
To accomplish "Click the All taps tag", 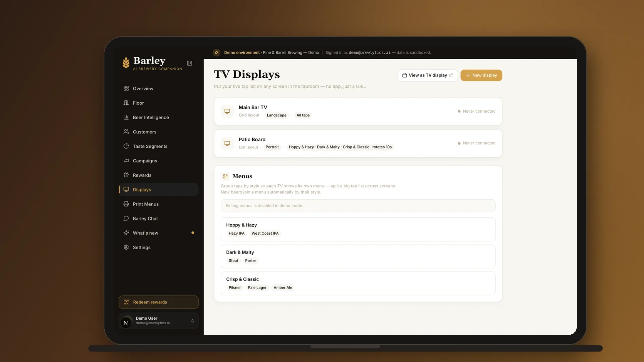I will pos(303,115).
